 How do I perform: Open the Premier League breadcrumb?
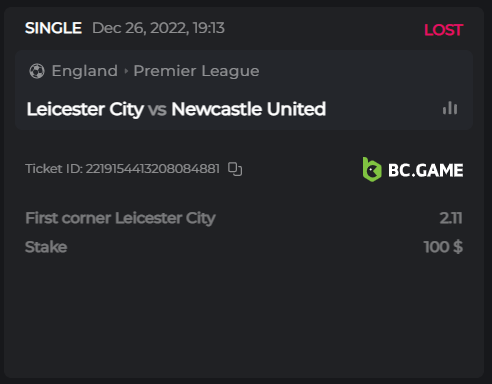(x=196, y=71)
